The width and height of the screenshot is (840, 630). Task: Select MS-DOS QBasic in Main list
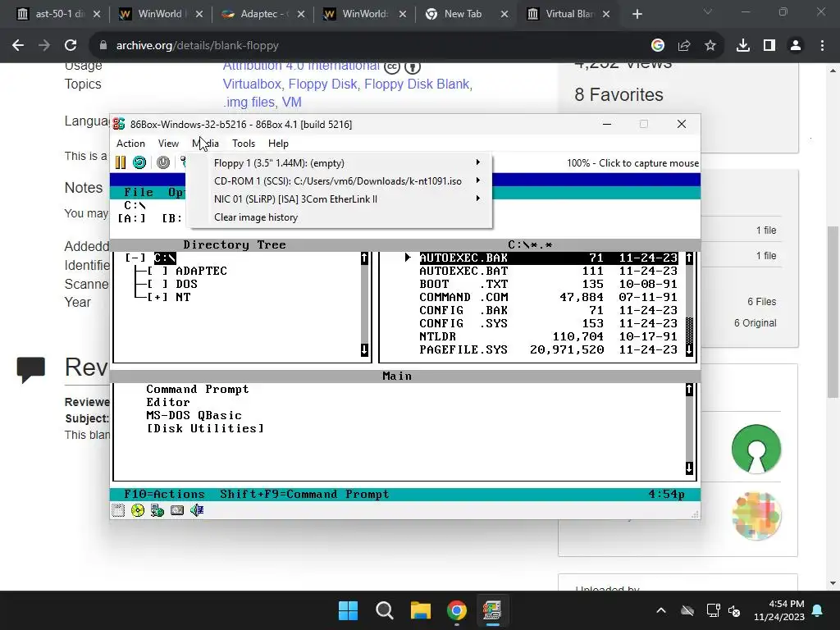(x=194, y=415)
